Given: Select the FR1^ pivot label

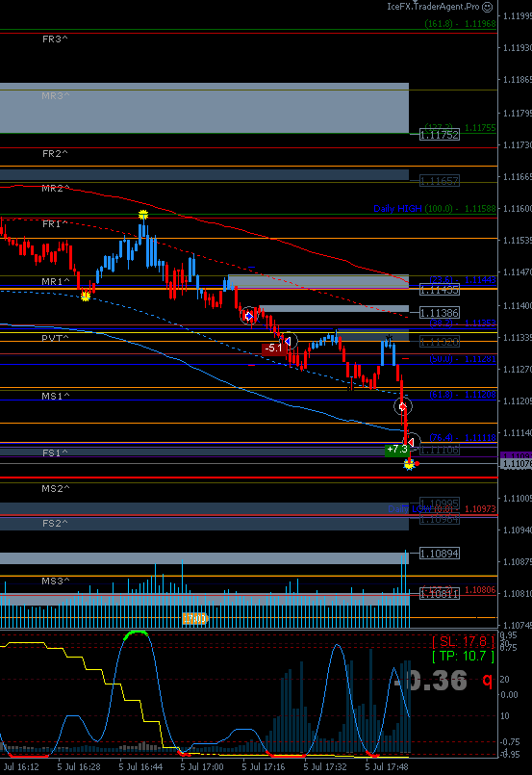Looking at the screenshot, I should 55,224.
